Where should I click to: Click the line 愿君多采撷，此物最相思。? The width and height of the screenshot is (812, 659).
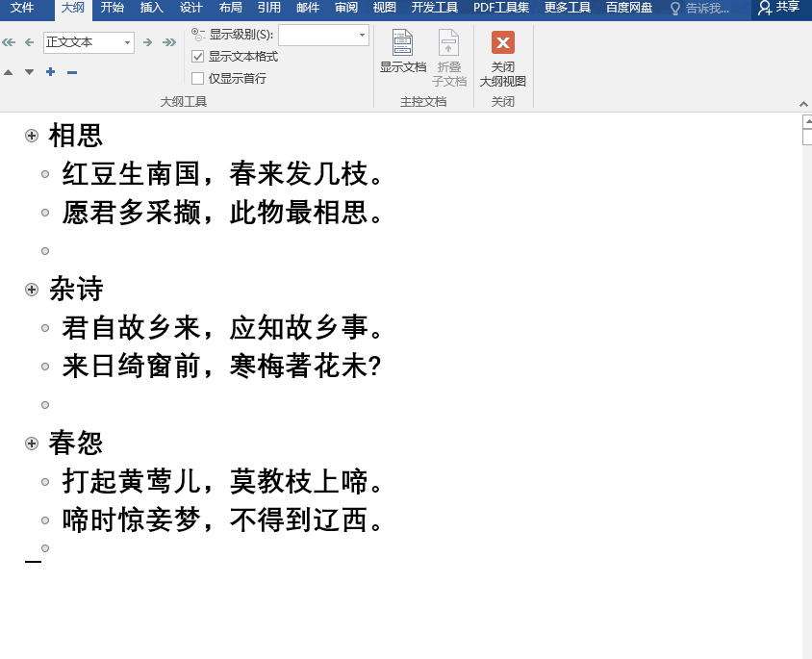pos(222,213)
